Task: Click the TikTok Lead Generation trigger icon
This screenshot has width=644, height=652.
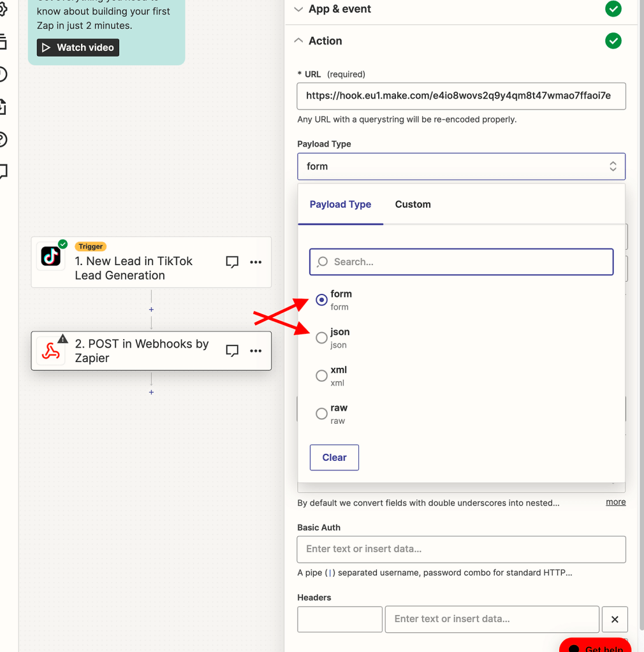Action: (x=51, y=257)
